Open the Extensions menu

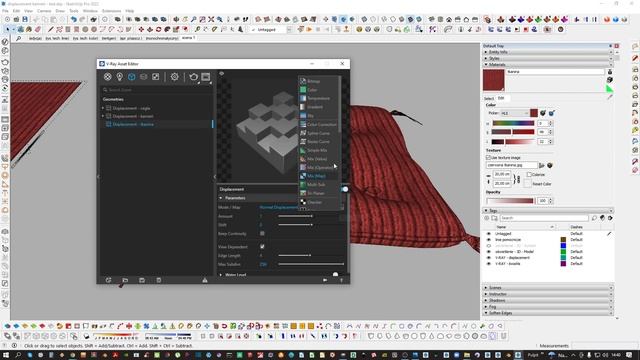click(111, 11)
